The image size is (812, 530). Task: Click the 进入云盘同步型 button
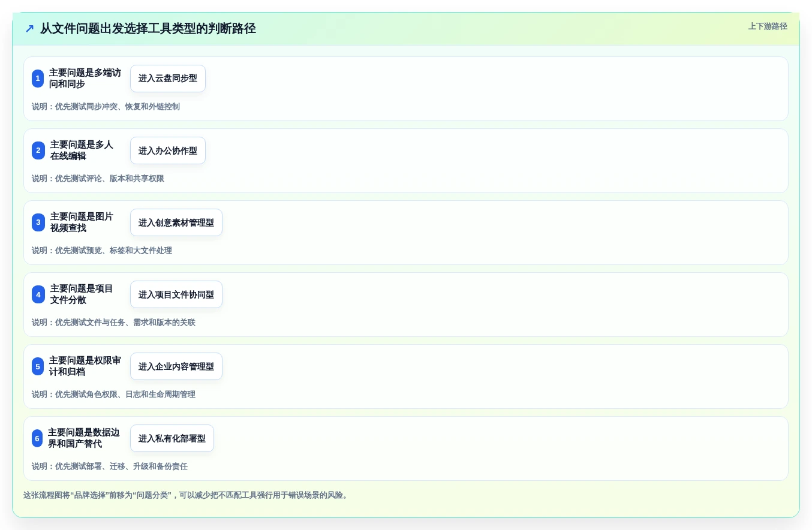click(x=168, y=79)
